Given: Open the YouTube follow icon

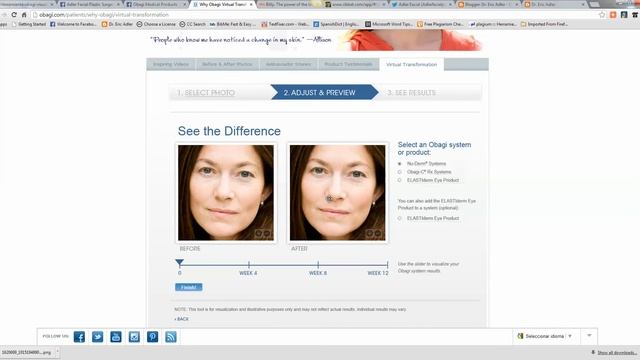Looking at the screenshot, I should pyautogui.click(x=116, y=337).
